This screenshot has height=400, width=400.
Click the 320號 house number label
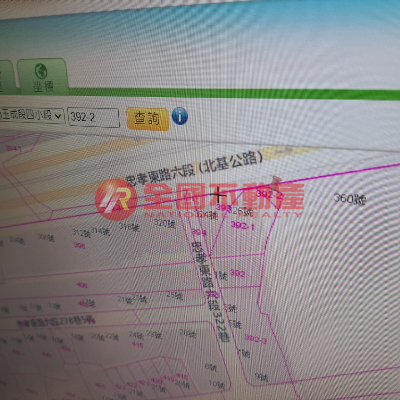(x=165, y=222)
